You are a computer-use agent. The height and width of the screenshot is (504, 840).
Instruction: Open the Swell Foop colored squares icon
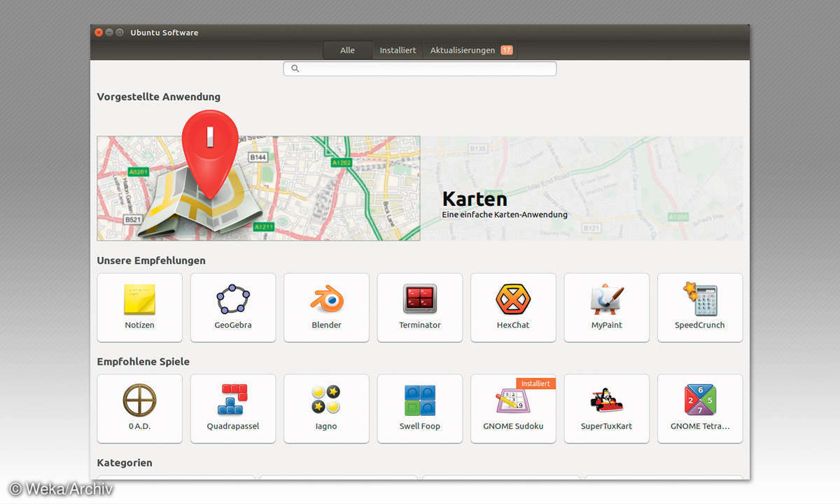(x=420, y=400)
